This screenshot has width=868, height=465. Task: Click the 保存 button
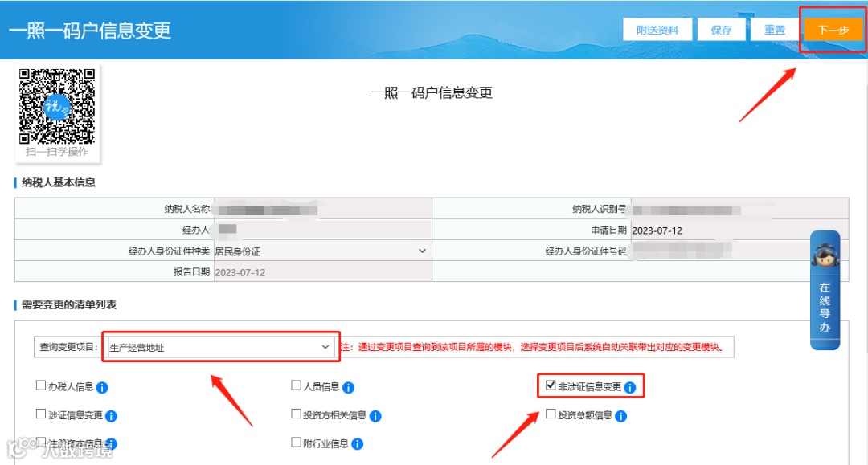click(x=721, y=30)
